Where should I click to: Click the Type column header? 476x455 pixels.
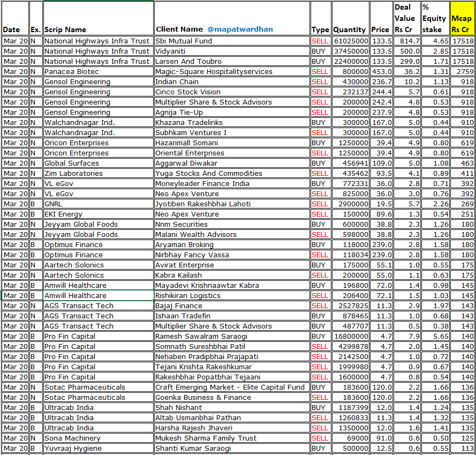click(321, 18)
